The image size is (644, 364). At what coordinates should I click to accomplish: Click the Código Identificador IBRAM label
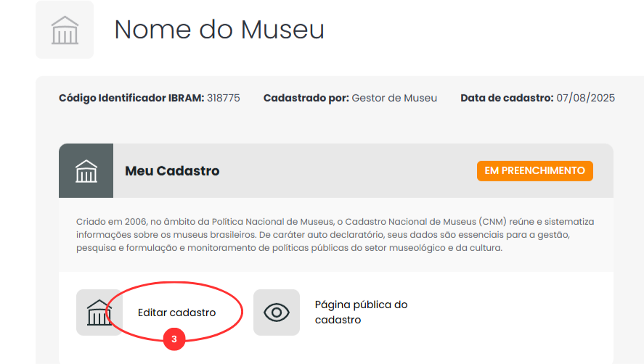(x=131, y=98)
